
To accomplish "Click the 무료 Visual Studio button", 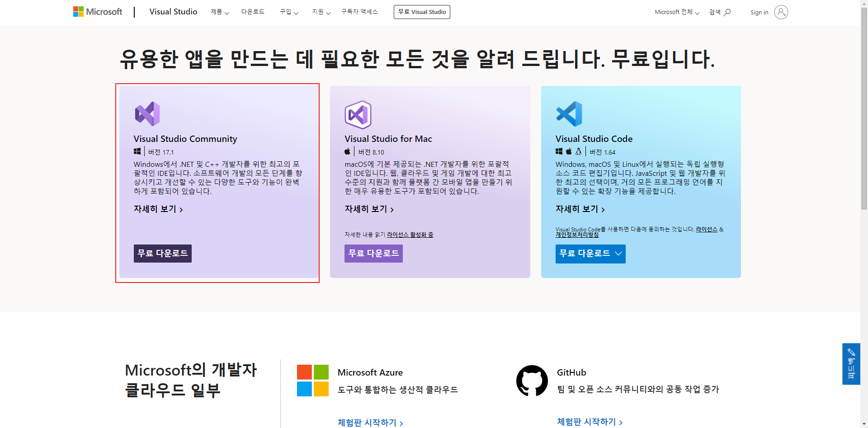I will [422, 12].
